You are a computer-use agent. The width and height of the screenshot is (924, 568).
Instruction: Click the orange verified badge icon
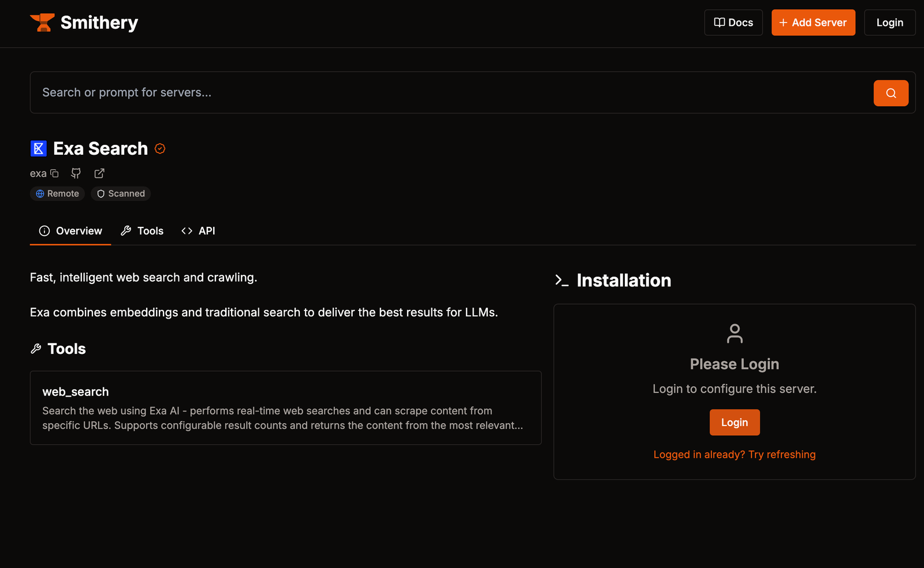[x=160, y=148]
